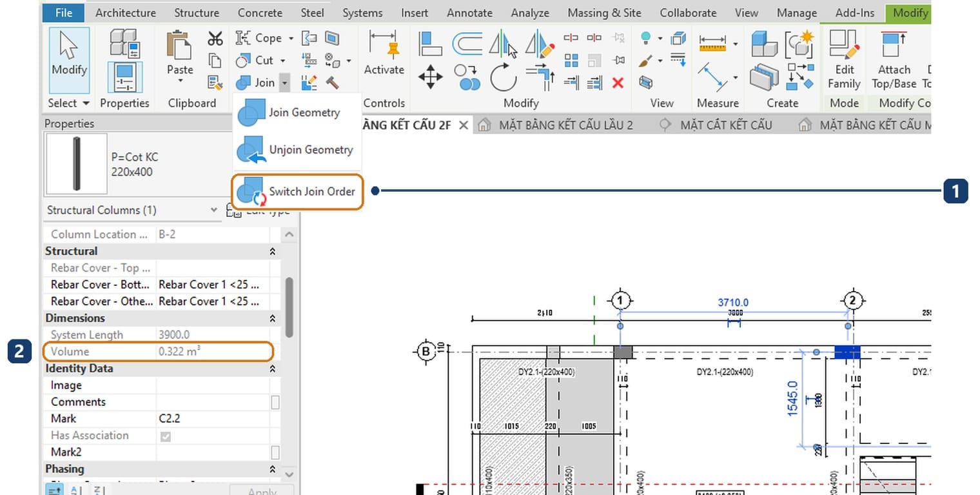Choose Join Geometry from the Join menu
980x495 pixels.
(297, 113)
